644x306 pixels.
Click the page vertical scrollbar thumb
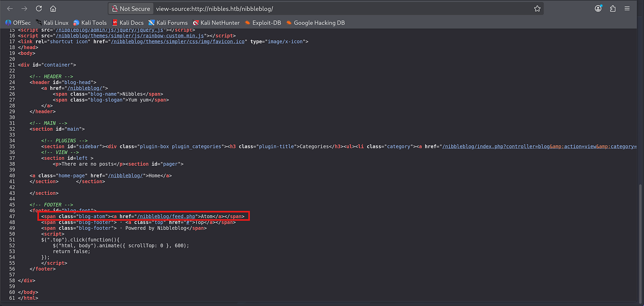tap(640, 242)
